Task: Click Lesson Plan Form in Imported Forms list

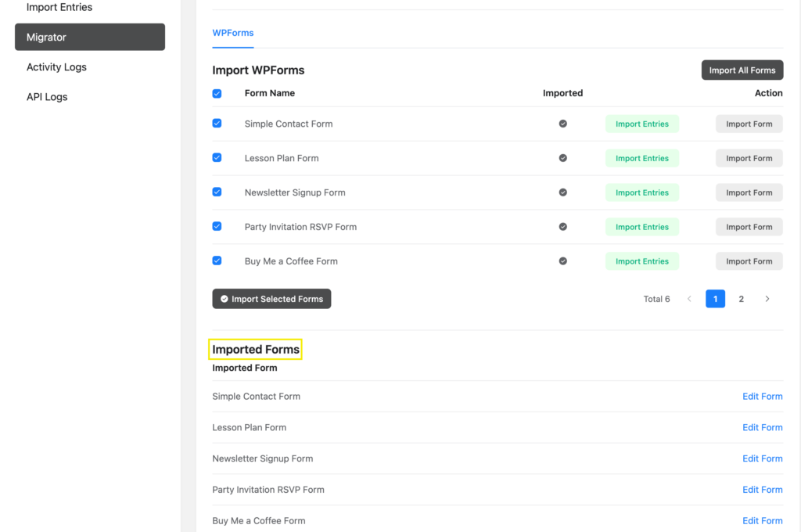Action: (x=250, y=427)
